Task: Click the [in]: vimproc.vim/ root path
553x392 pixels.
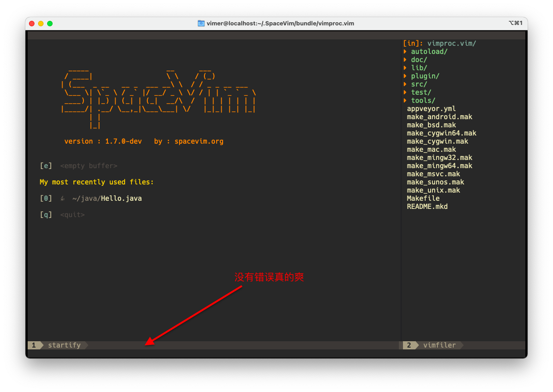Action: [440, 44]
